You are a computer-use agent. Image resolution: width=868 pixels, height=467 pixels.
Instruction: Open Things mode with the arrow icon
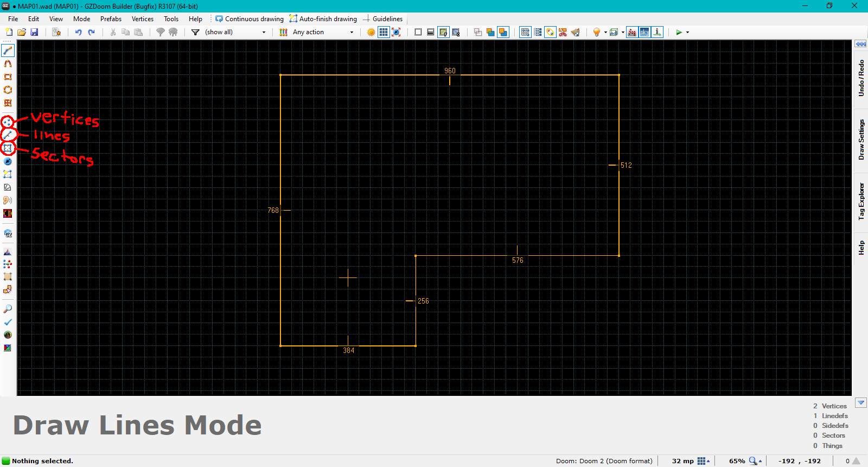[x=8, y=161]
